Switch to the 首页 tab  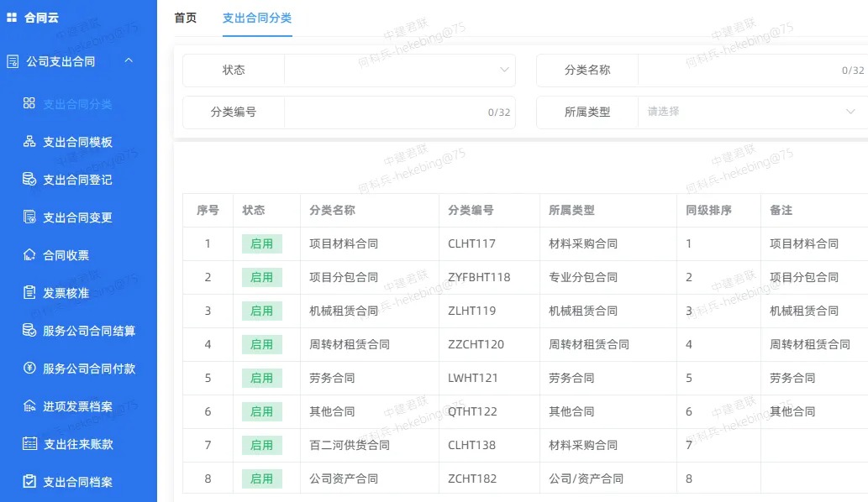coord(185,18)
